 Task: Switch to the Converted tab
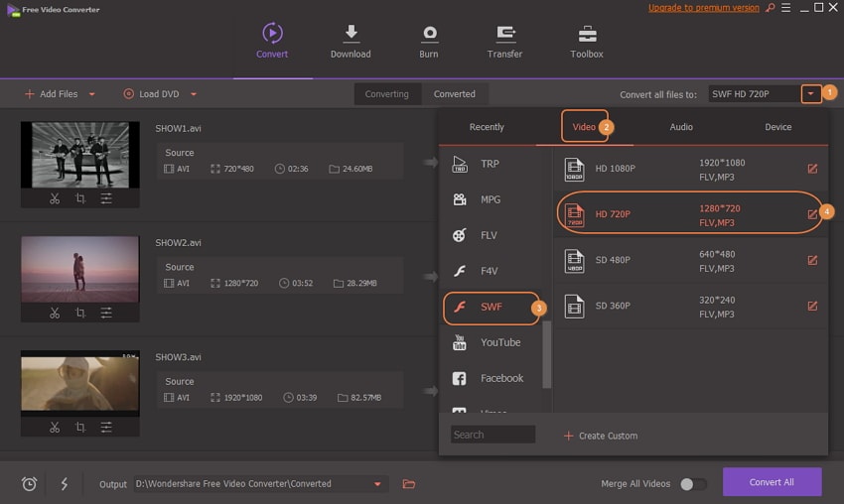click(x=455, y=94)
